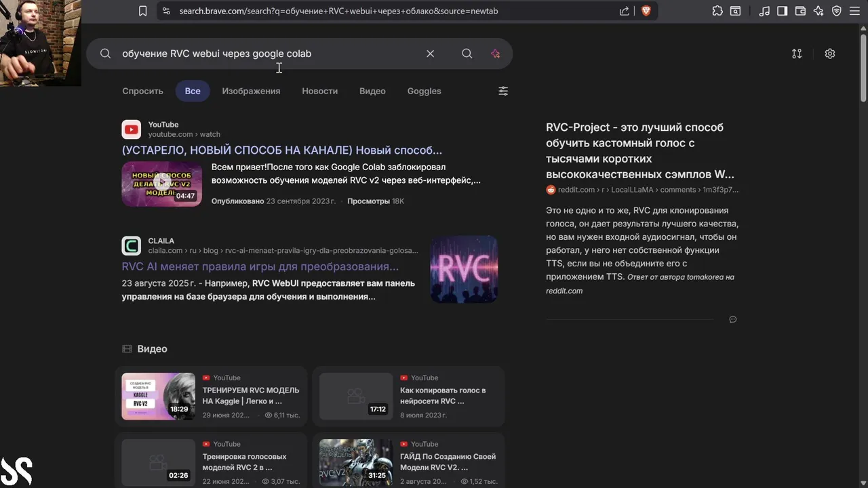Click the video section film icon
The height and width of the screenshot is (488, 868).
(127, 348)
